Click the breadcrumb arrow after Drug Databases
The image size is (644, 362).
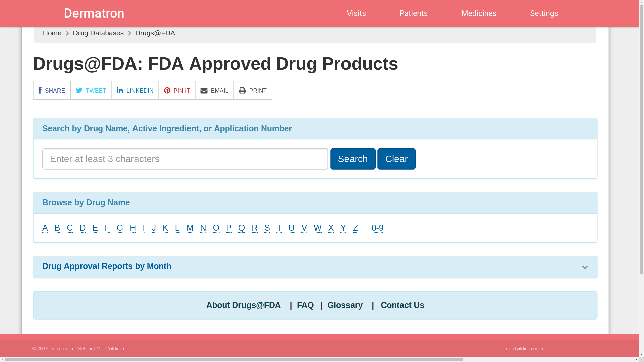point(129,33)
